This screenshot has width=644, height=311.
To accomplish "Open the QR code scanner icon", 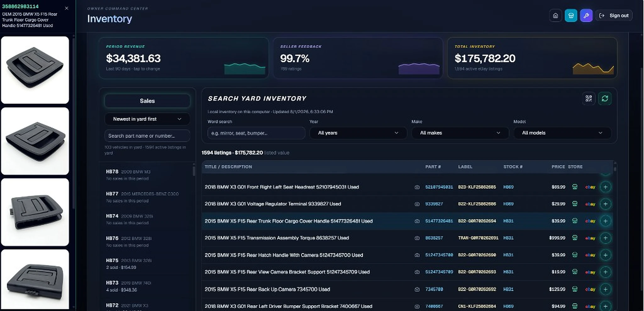I will click(589, 99).
